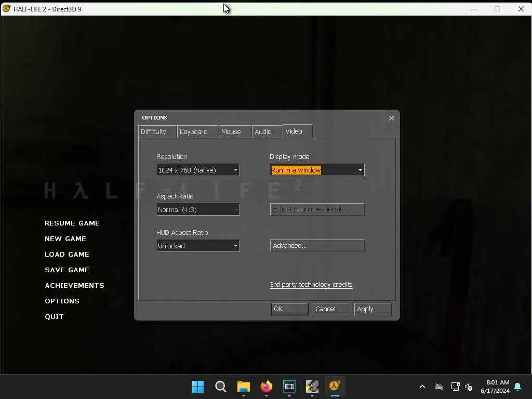The width and height of the screenshot is (532, 399).
Task: Expand the Display mode dropdown
Action: [x=317, y=170]
